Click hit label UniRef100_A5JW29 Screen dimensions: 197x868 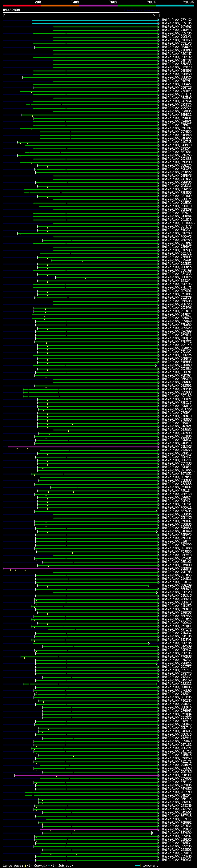click(177, 47)
